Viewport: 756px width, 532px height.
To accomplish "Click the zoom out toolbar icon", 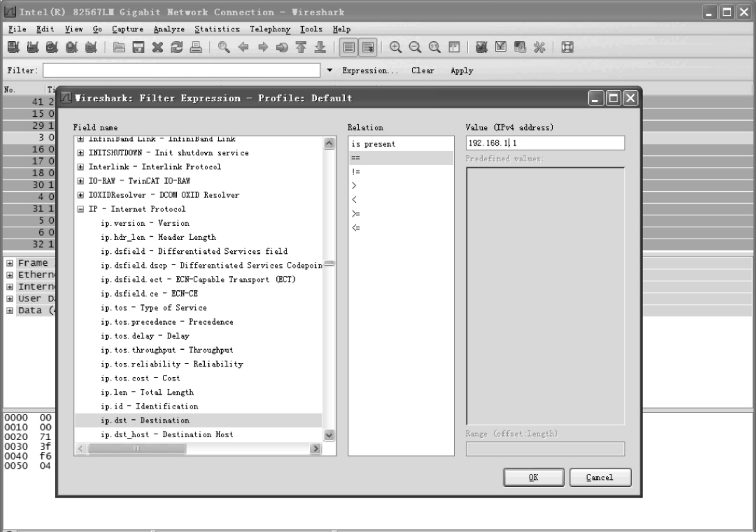I will (x=415, y=47).
